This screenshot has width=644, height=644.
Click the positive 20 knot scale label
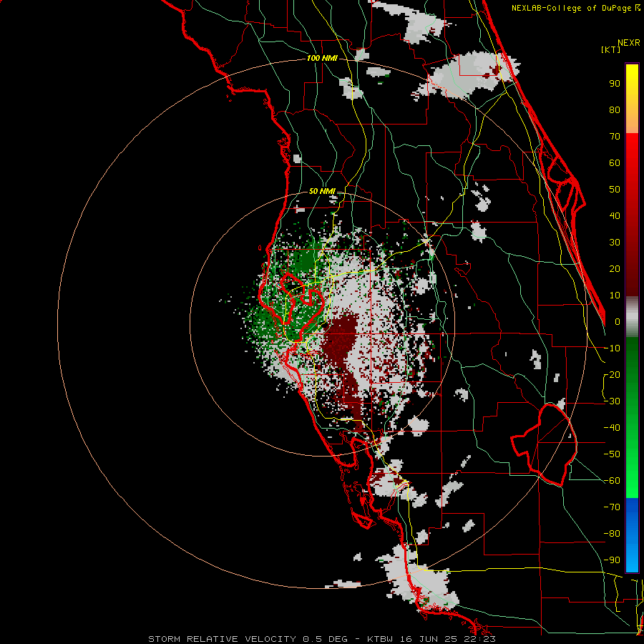coord(615,269)
